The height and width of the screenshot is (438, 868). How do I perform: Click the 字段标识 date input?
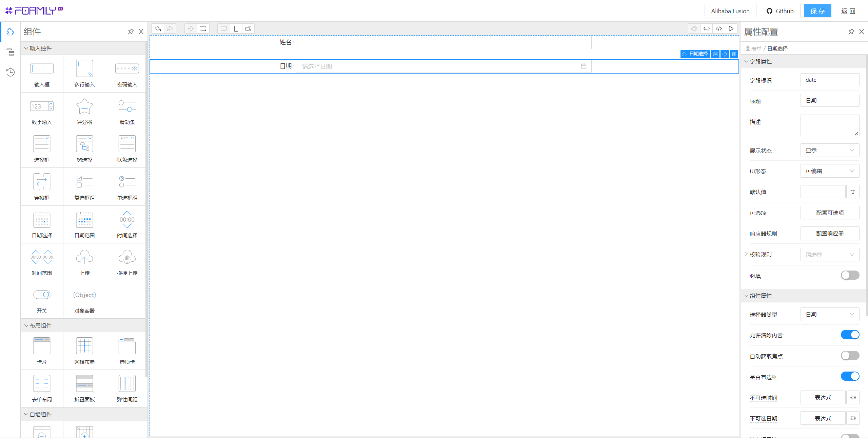pos(830,80)
